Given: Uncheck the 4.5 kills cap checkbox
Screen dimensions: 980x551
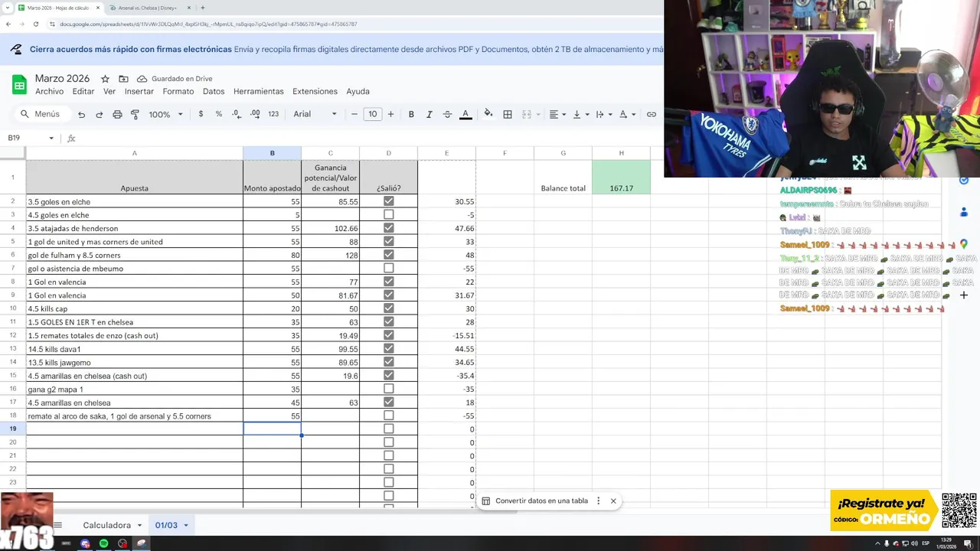Looking at the screenshot, I should pyautogui.click(x=388, y=308).
